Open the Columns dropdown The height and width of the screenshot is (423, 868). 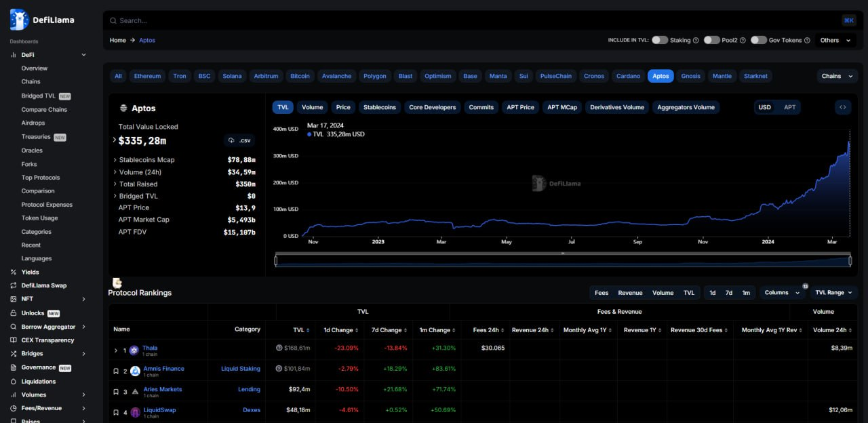pos(782,293)
